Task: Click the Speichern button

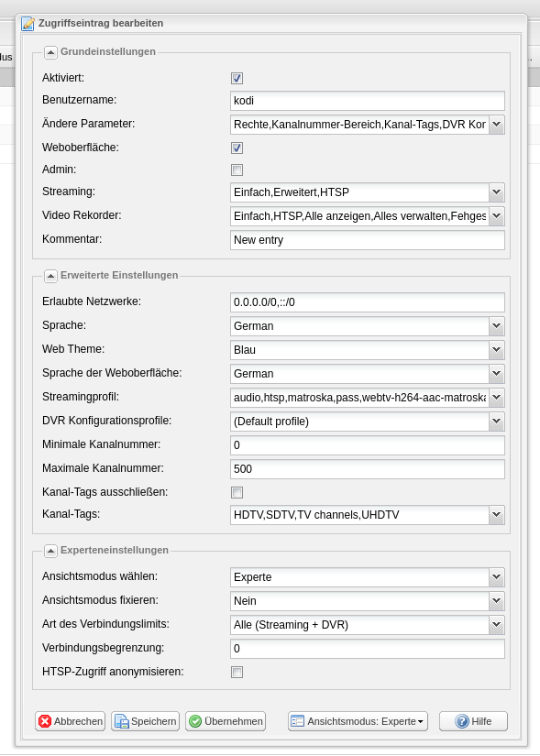Action: click(145, 721)
